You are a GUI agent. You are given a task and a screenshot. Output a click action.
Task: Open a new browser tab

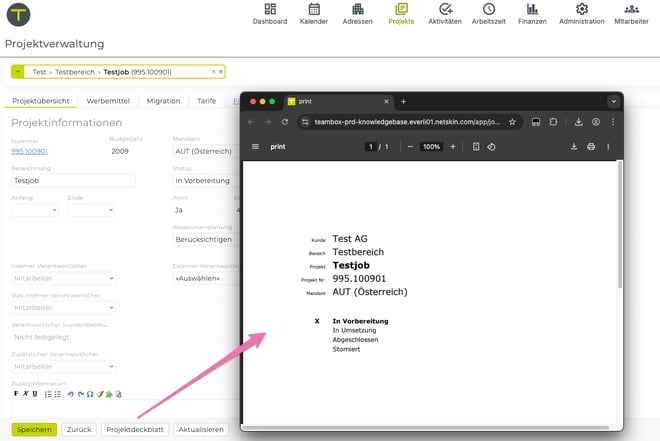click(x=403, y=101)
